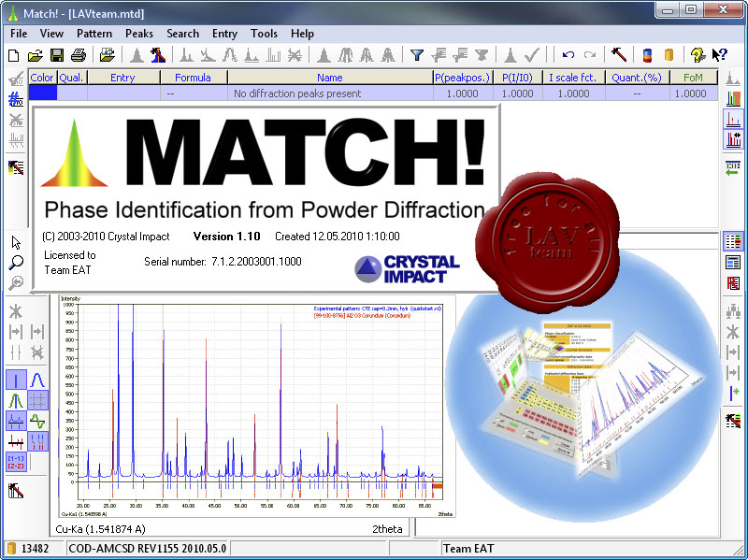Image resolution: width=748 pixels, height=560 pixels.
Task: Open help with the yellow question mark icon
Action: [698, 55]
